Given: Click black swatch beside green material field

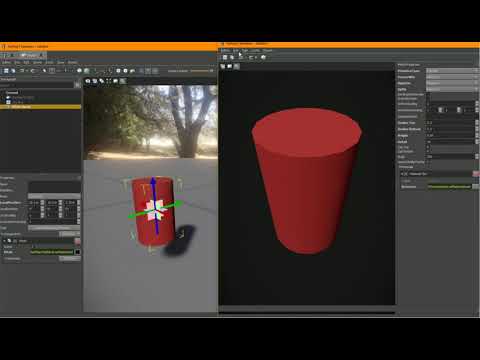Looking at the screenshot, I should 77,252.
